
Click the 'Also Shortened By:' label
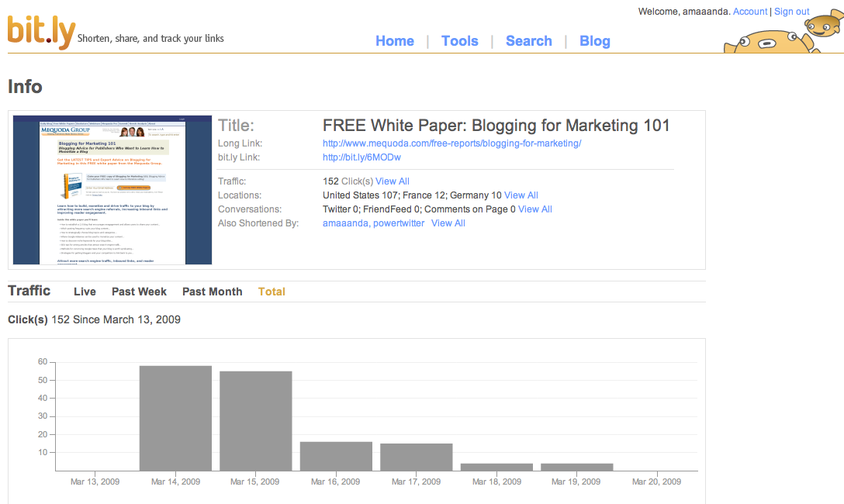[258, 223]
